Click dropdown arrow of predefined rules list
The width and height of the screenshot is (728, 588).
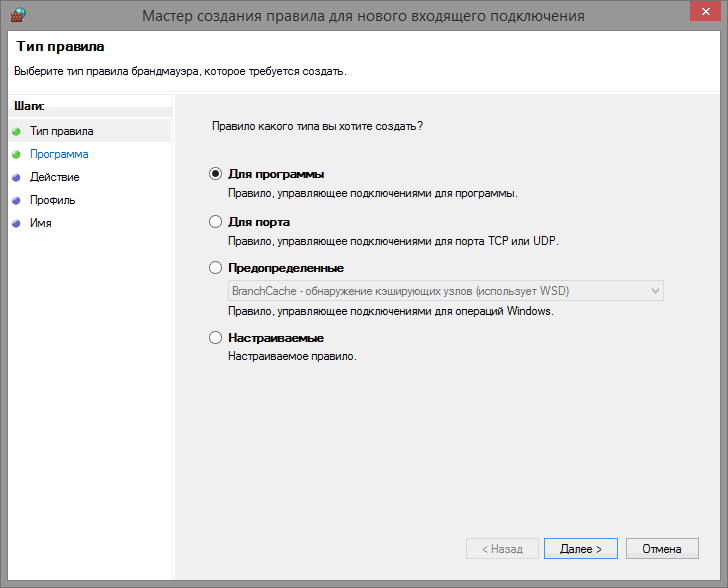(x=655, y=291)
